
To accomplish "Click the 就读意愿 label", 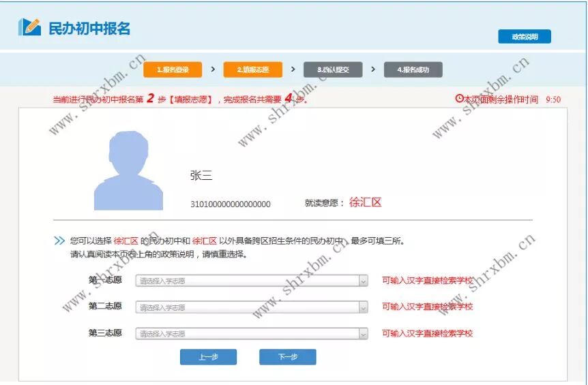I will 324,203.
